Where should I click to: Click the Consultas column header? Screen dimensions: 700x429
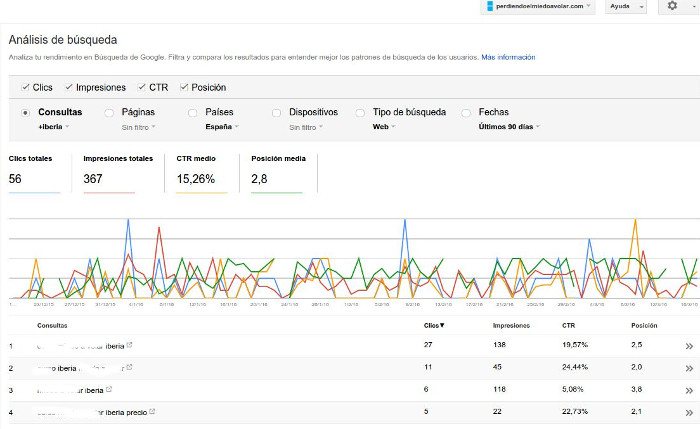coord(52,325)
